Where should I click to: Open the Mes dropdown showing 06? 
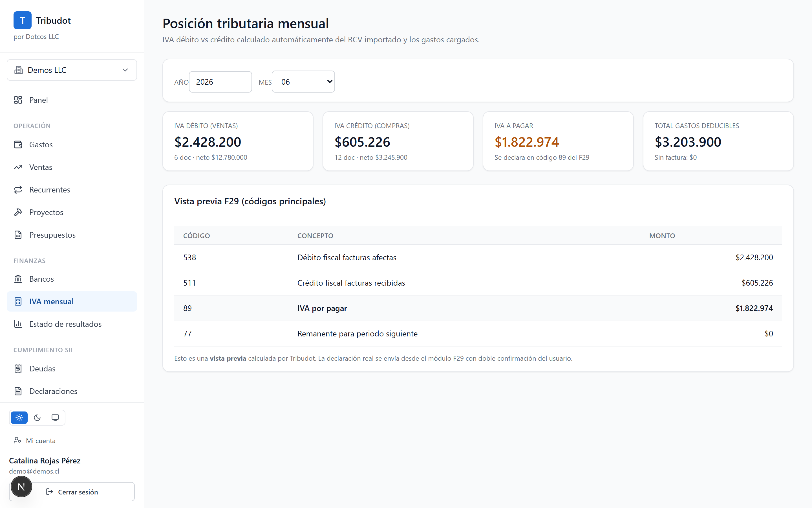point(303,82)
